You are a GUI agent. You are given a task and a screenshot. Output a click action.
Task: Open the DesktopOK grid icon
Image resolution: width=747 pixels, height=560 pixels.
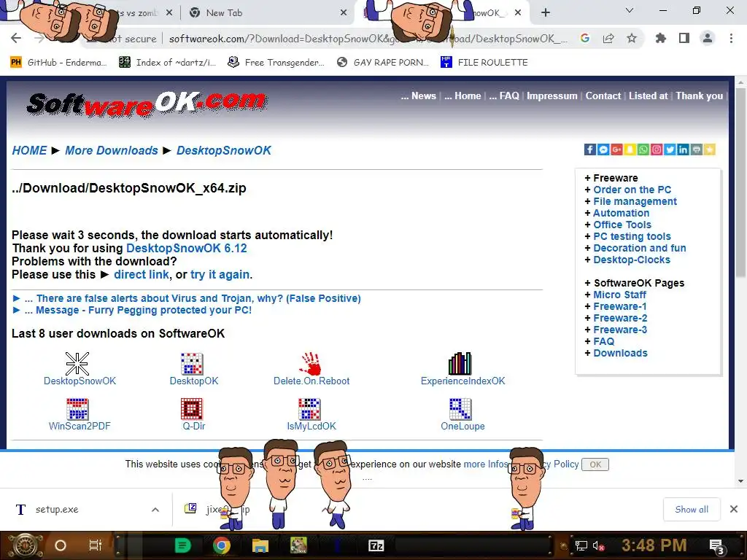tap(192, 363)
